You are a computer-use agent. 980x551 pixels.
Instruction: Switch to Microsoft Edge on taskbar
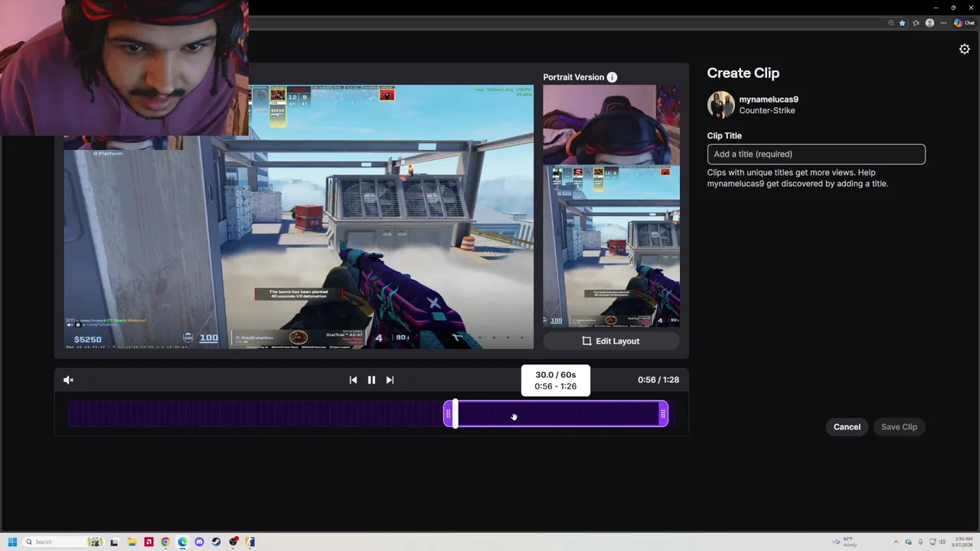(x=182, y=542)
